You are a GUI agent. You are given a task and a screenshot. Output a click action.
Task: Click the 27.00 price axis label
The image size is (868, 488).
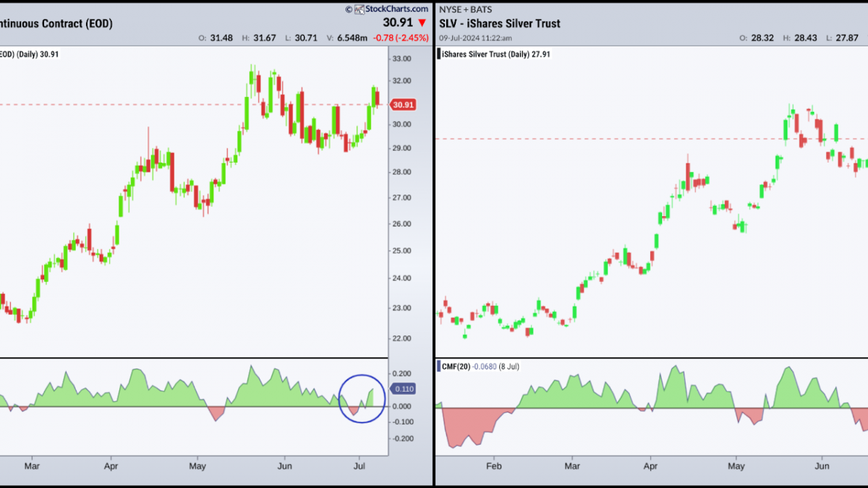[x=401, y=197]
